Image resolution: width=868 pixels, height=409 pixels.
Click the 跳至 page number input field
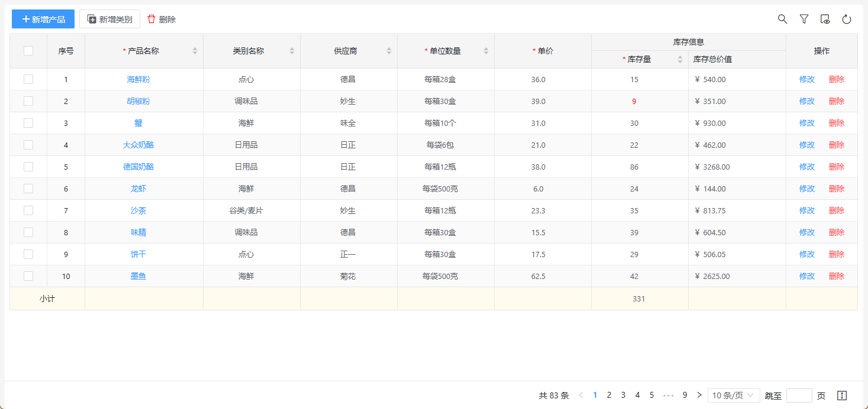pyautogui.click(x=799, y=395)
